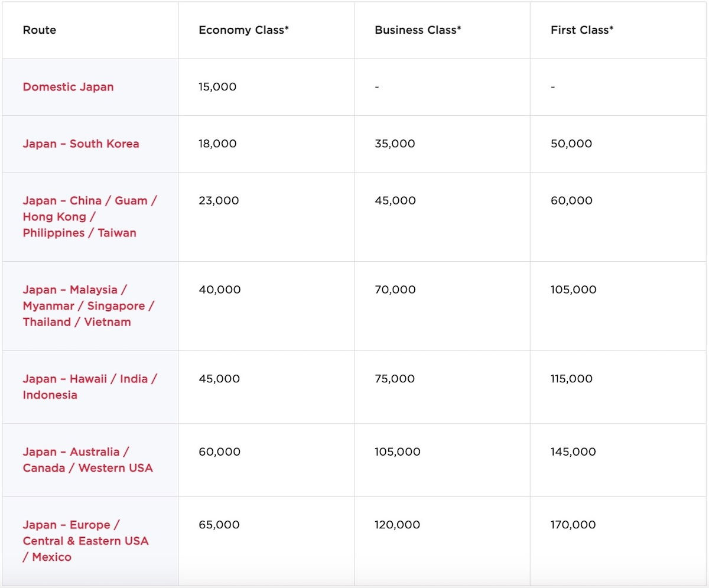Click the 70,000 business class cell

click(x=395, y=290)
